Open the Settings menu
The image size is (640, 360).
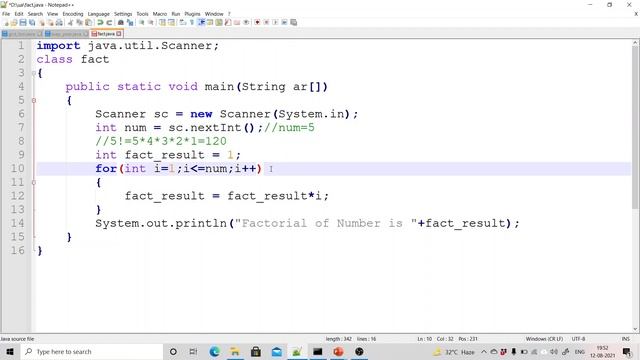[x=123, y=14]
